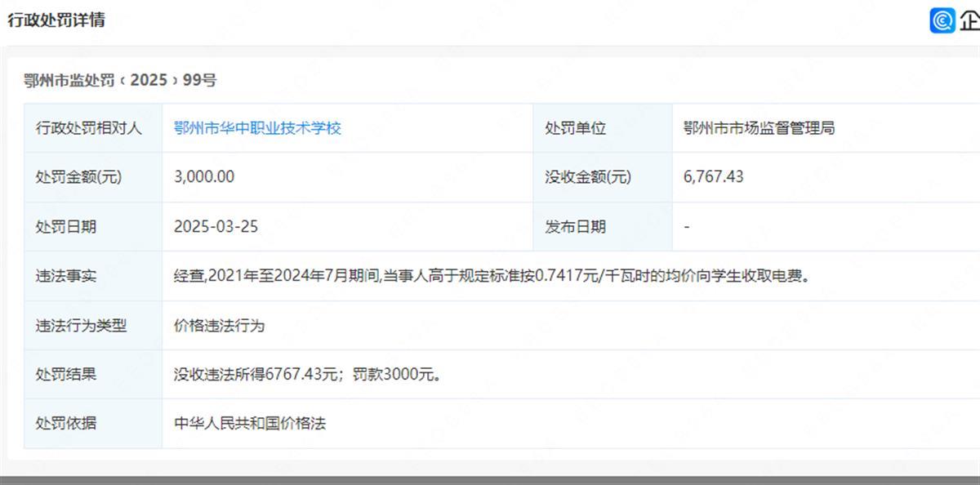Click the Qichacha logo icon at top right
Image resolution: width=980 pixels, height=485 pixels.
(943, 20)
